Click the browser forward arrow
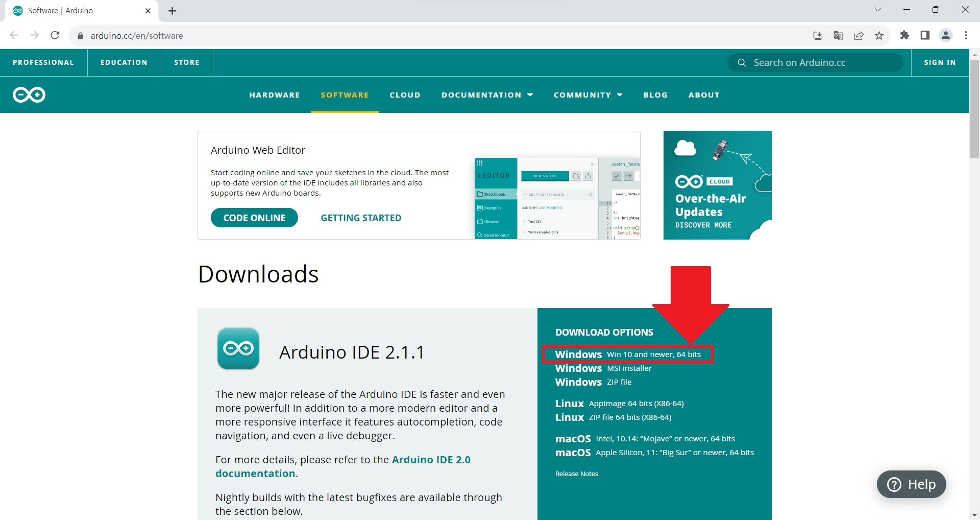 35,35
